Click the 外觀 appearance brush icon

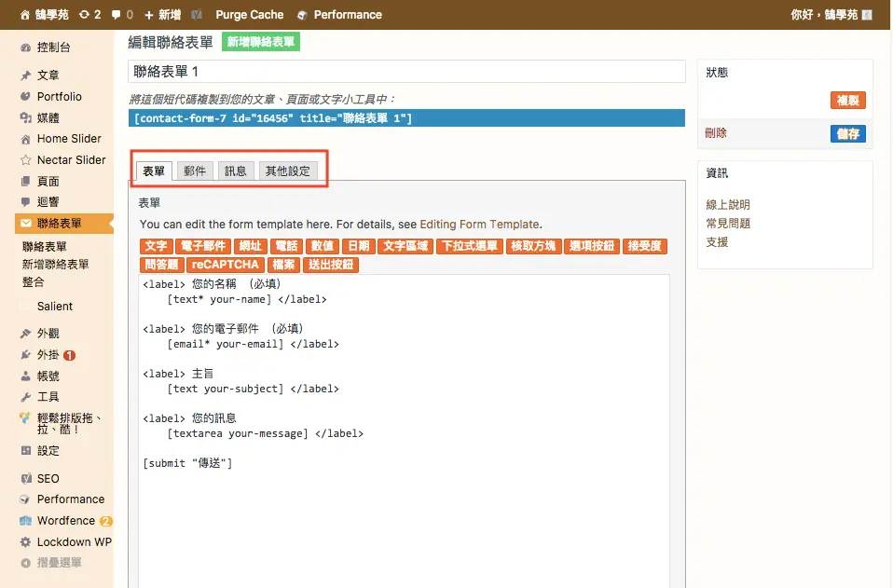click(25, 333)
